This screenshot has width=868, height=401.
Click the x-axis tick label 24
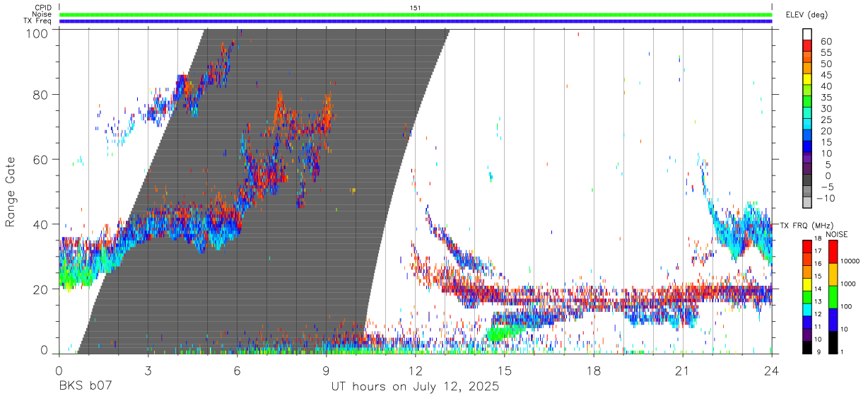pos(772,370)
